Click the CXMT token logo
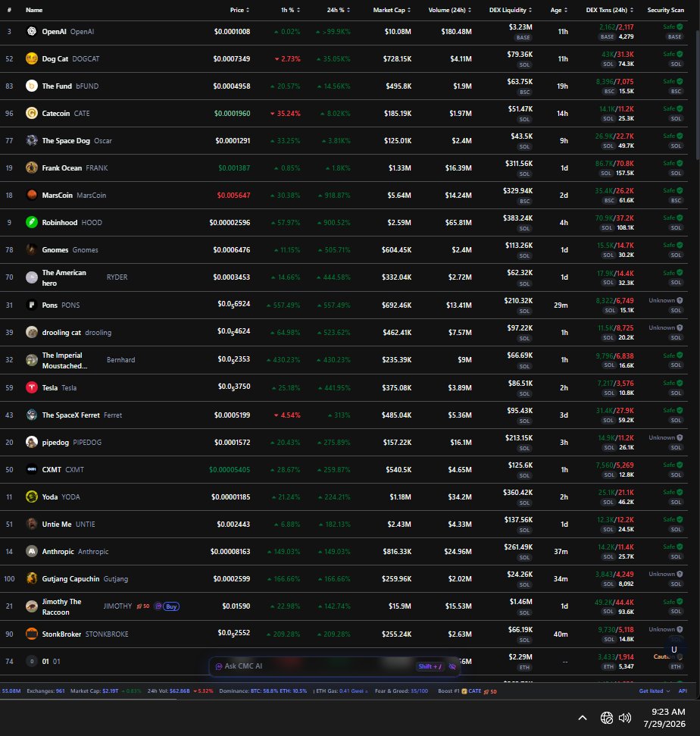This screenshot has height=736, width=700. click(31, 469)
